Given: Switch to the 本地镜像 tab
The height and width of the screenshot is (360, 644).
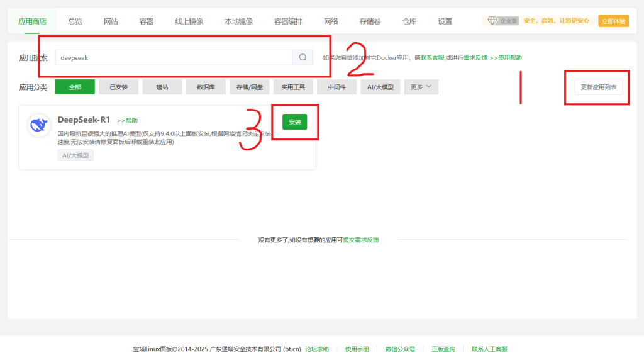Looking at the screenshot, I should (238, 21).
